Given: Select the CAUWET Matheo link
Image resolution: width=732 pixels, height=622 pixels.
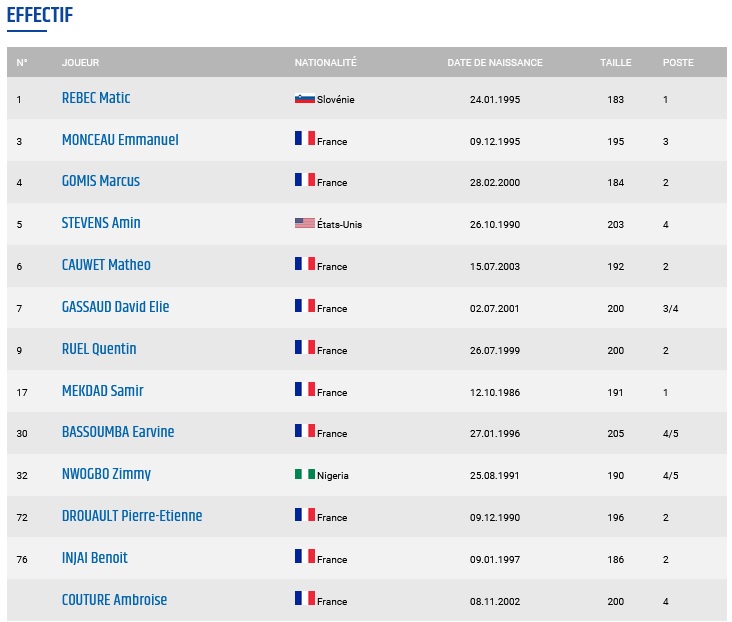Looking at the screenshot, I should pyautogui.click(x=106, y=265).
